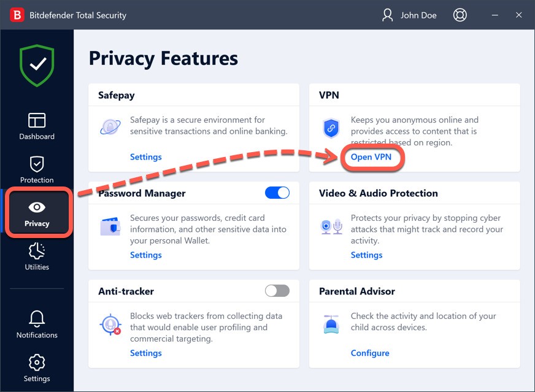The image size is (535, 392).
Task: Open support using the circled icon in titlebar
Action: tap(460, 15)
